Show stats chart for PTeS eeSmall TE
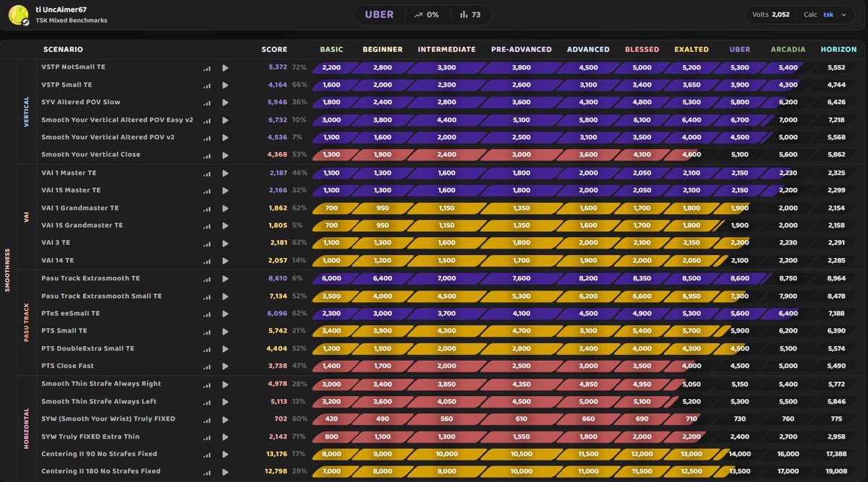Screen dimensions: 868x482 pos(207,314)
